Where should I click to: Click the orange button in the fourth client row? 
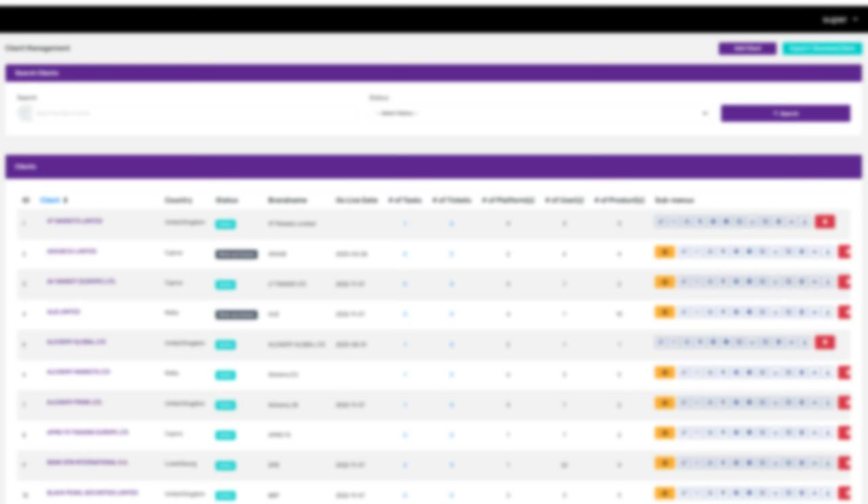[665, 312]
